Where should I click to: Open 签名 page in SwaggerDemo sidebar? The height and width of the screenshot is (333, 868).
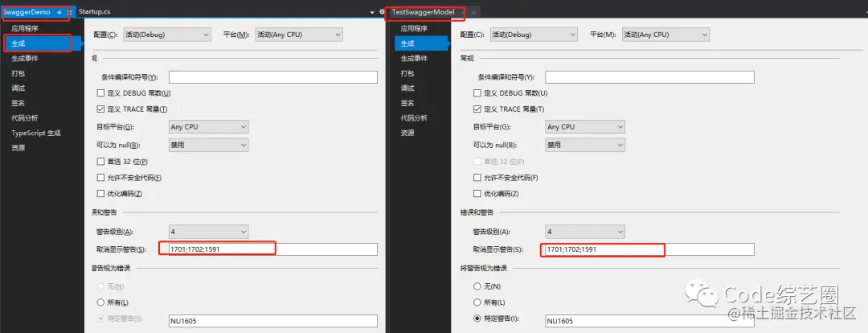click(x=18, y=103)
